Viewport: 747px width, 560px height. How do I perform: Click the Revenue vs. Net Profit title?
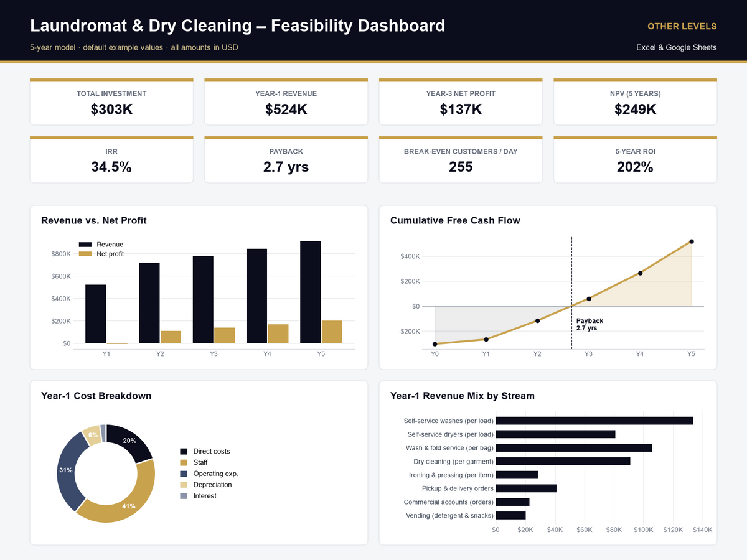(94, 220)
